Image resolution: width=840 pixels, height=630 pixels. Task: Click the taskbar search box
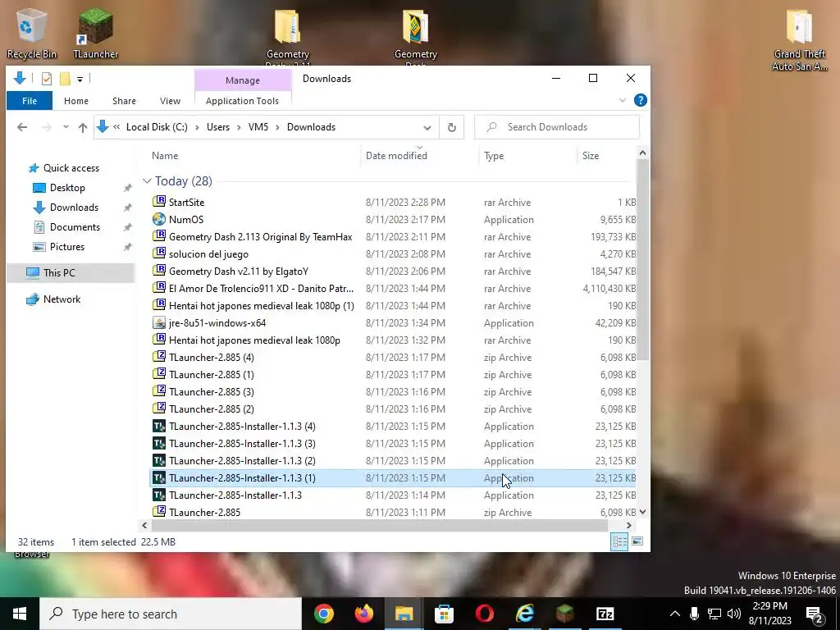point(171,614)
